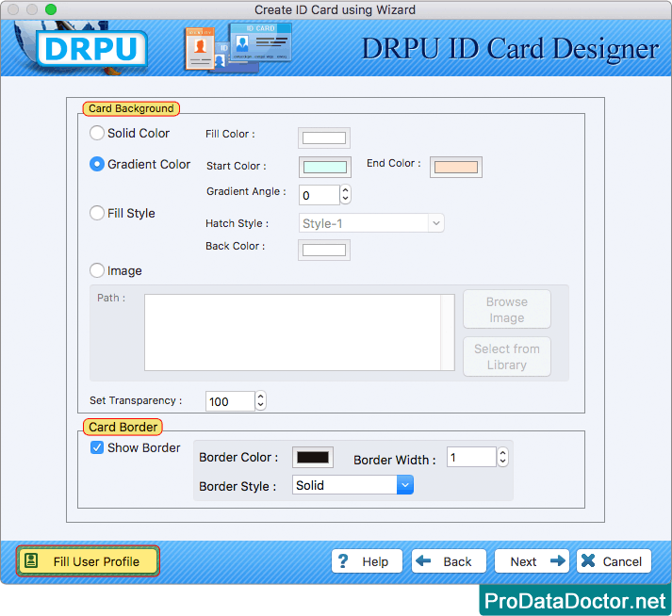Screen dimensions: 672x616
Task: Click the Set Transparency stepper arrows
Action: click(x=260, y=401)
